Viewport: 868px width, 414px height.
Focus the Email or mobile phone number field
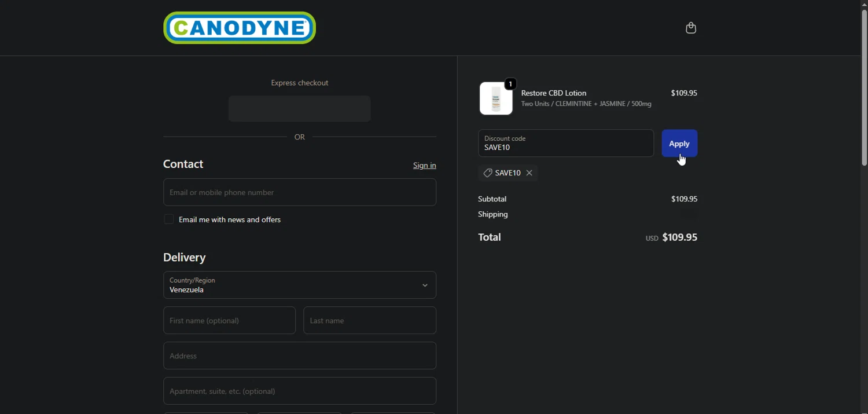(x=300, y=192)
